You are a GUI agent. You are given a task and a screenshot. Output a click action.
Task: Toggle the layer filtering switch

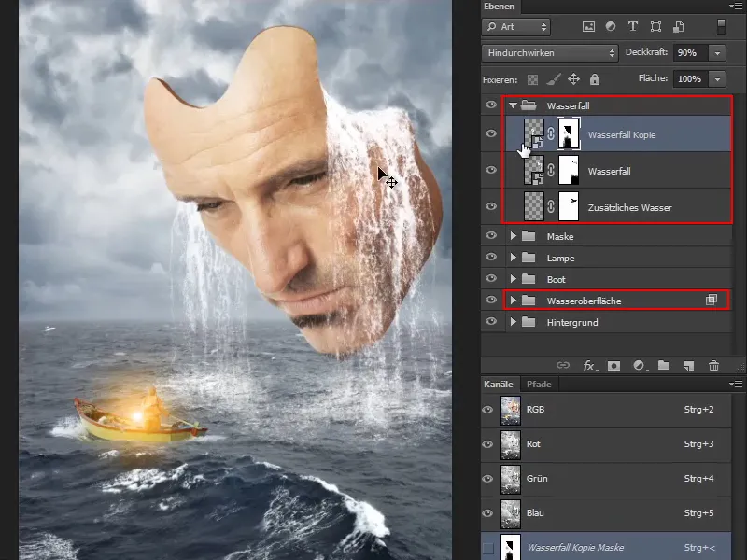721,27
